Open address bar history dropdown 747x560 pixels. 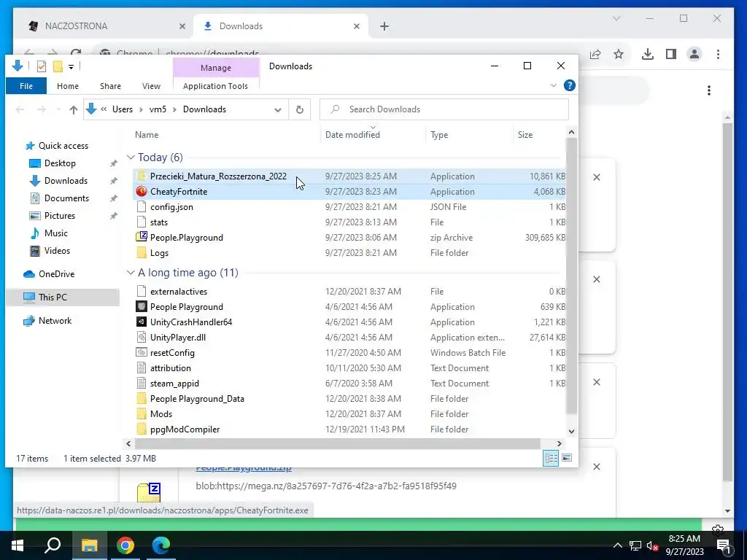278,109
